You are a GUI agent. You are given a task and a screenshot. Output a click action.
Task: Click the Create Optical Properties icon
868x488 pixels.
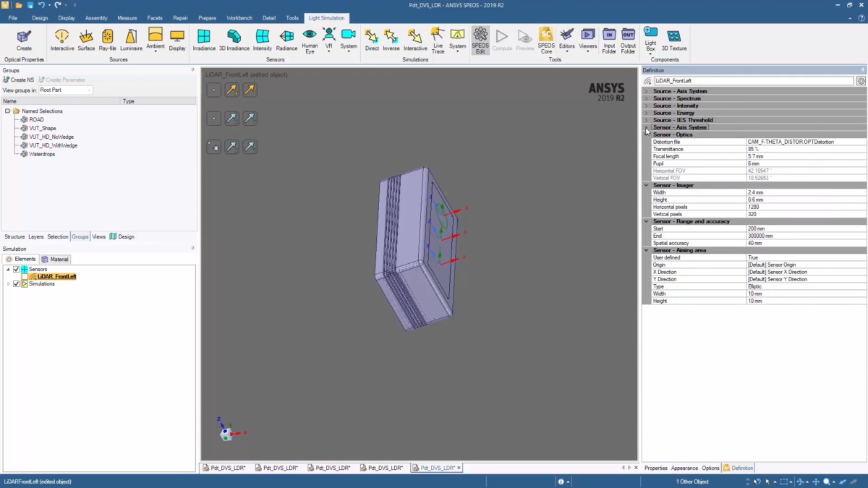[x=24, y=40]
